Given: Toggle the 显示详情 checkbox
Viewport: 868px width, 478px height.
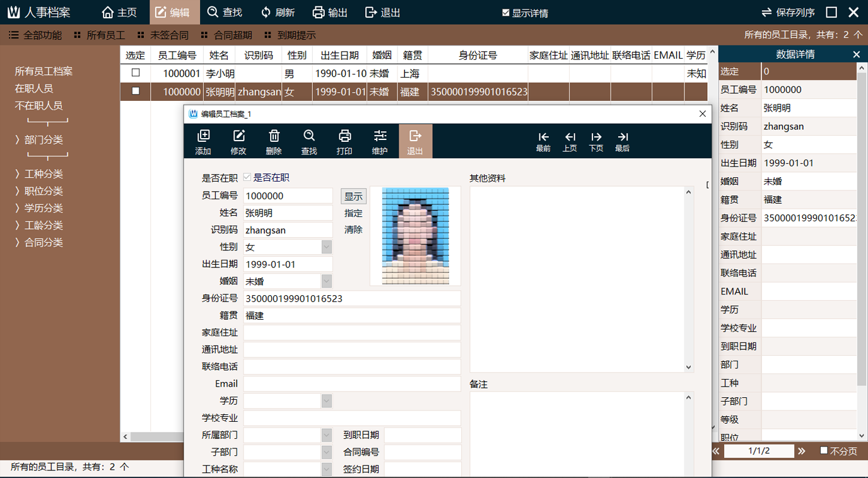Looking at the screenshot, I should coord(505,13).
